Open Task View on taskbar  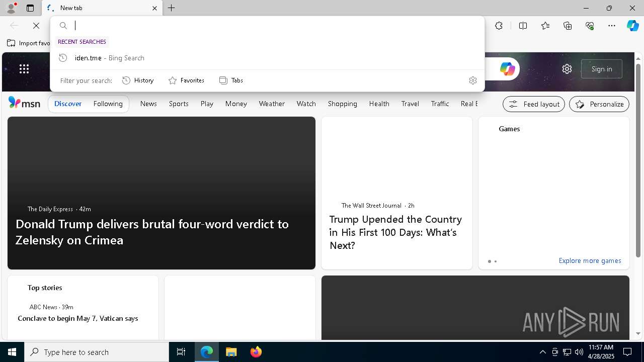pos(181,352)
